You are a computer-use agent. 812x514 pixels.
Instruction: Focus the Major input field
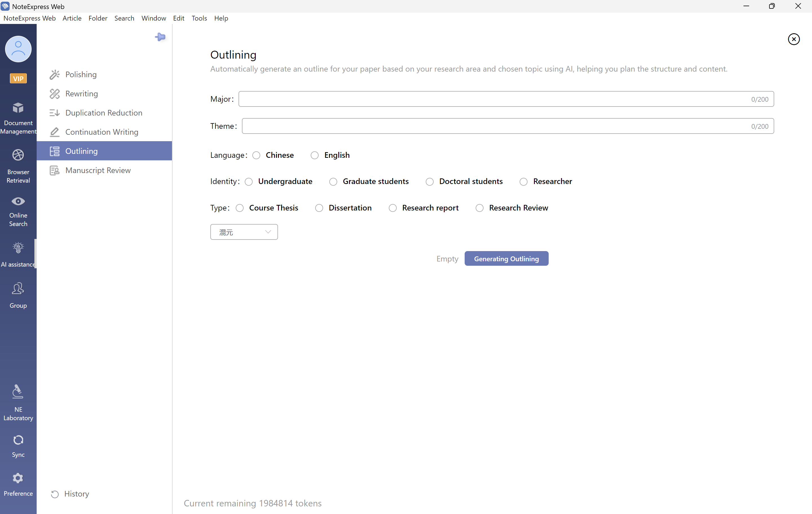click(x=506, y=99)
